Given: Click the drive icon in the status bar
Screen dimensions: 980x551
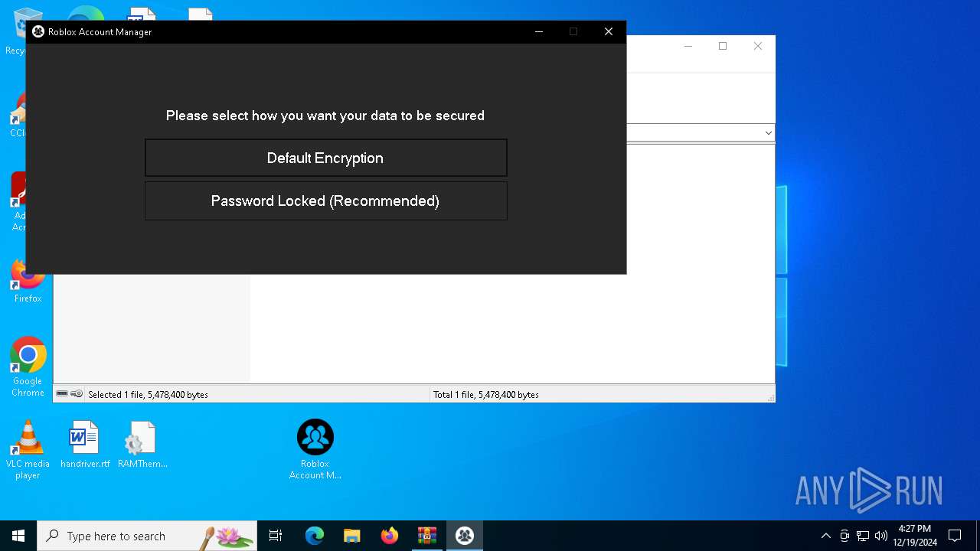Looking at the screenshot, I should 62,394.
